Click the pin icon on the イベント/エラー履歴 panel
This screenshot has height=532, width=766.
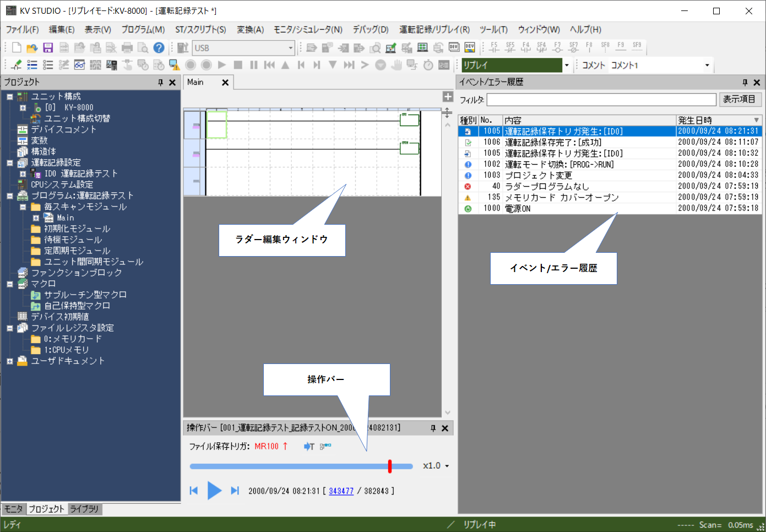[745, 82]
